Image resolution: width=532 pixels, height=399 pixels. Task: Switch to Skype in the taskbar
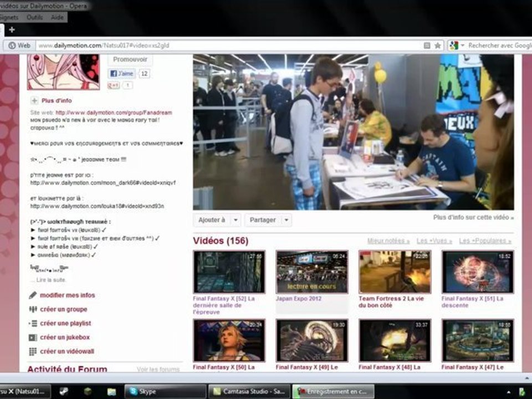click(166, 392)
